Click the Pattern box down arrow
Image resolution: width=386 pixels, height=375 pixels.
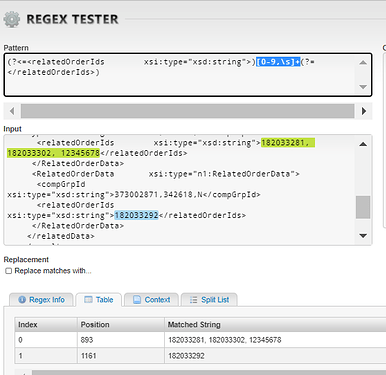click(363, 87)
